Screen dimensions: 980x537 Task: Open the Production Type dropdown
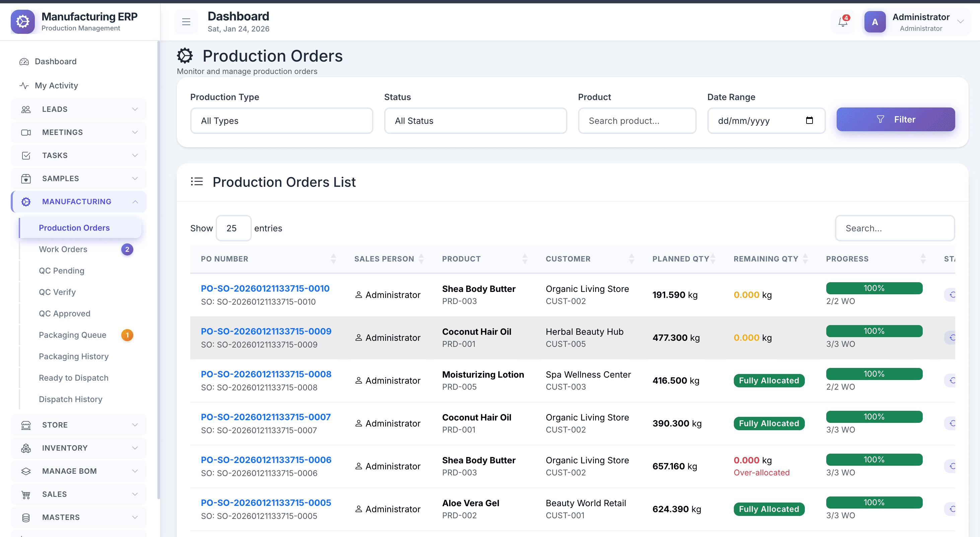coord(282,121)
